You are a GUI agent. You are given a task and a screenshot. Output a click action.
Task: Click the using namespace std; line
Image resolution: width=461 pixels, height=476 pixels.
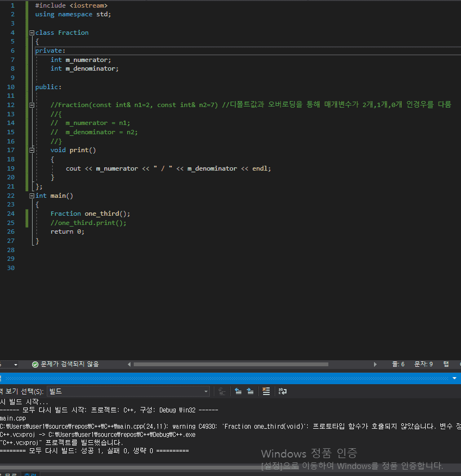click(73, 14)
